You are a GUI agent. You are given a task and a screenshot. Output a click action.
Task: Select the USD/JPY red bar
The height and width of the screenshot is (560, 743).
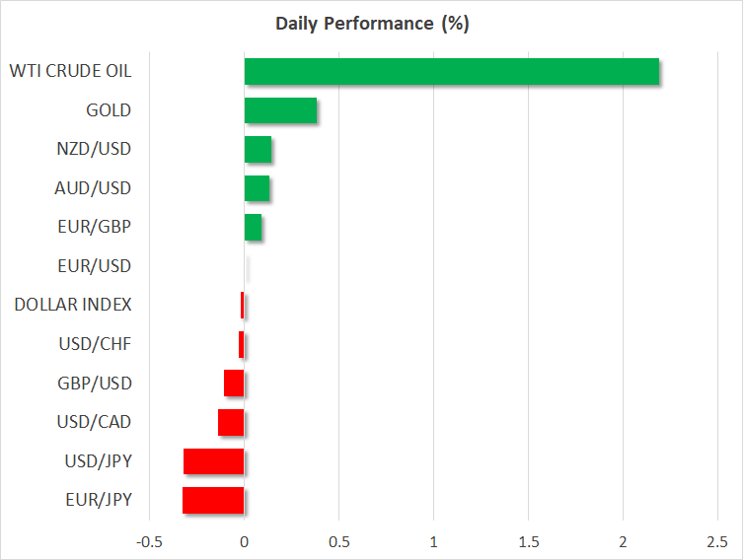(x=213, y=461)
